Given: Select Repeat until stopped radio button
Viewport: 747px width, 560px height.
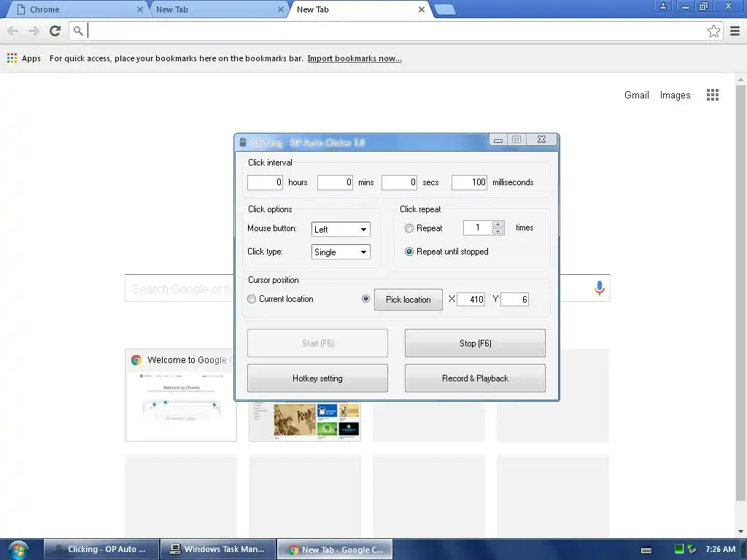Looking at the screenshot, I should [409, 252].
